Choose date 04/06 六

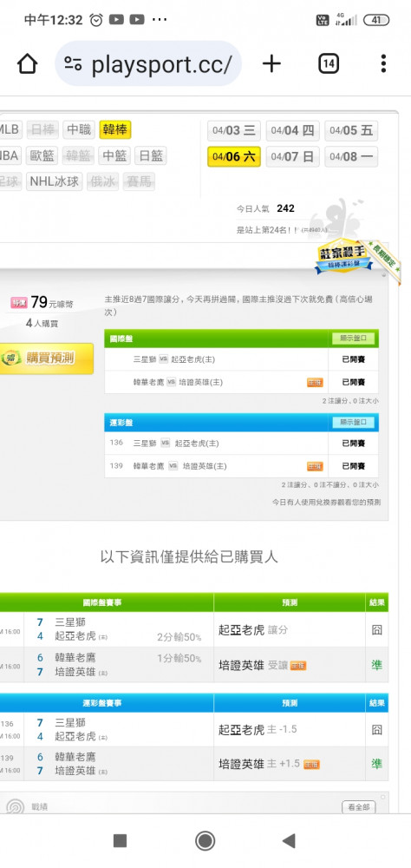234,156
